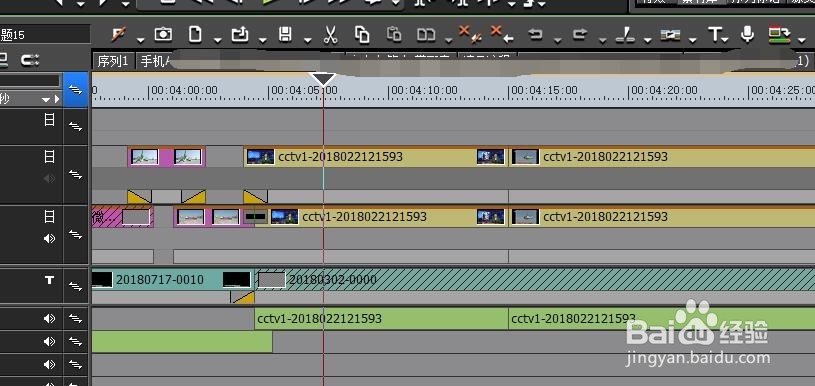Toggle sync-lock on the title T track
This screenshot has width=815, height=386.
(76, 286)
